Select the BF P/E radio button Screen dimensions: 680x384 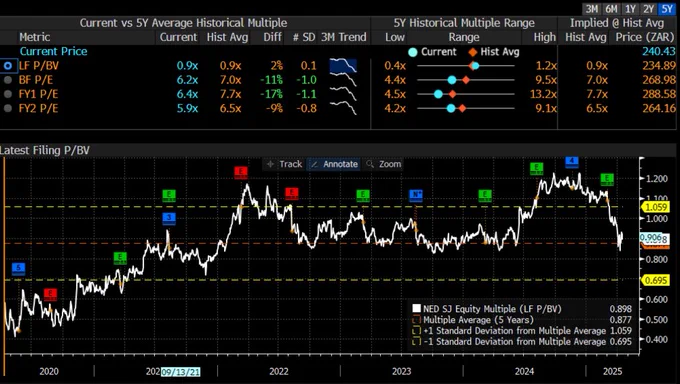pyautogui.click(x=8, y=80)
